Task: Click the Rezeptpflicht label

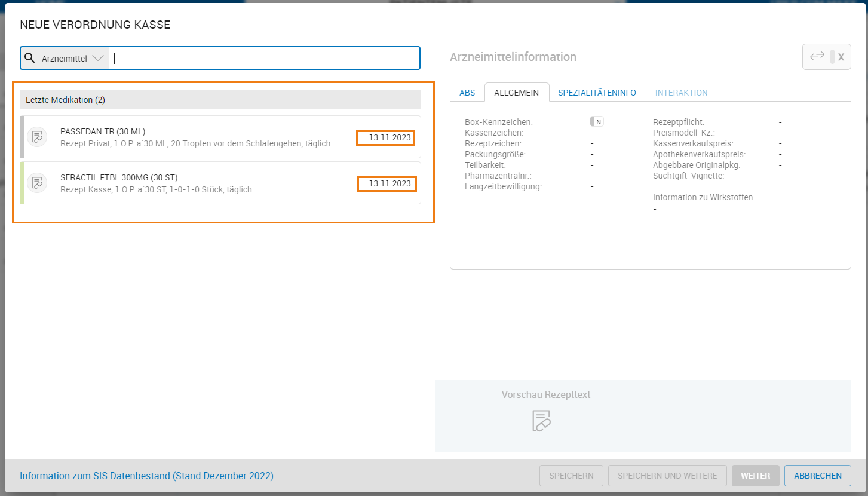Action: tap(679, 122)
